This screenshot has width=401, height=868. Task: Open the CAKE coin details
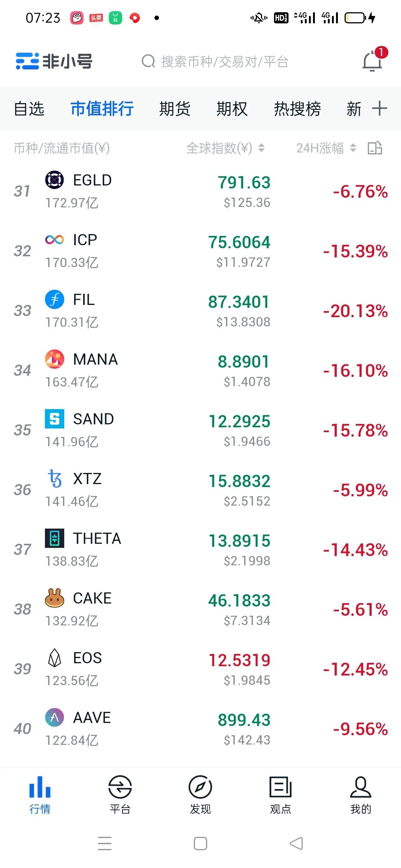coord(149,609)
